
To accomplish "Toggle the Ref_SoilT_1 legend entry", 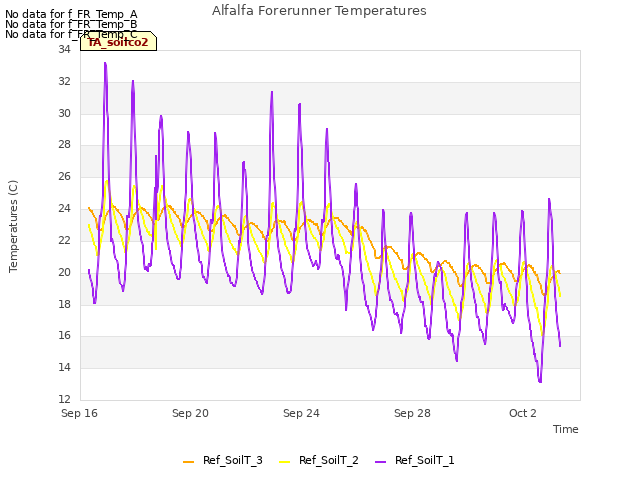I will pos(414,460).
